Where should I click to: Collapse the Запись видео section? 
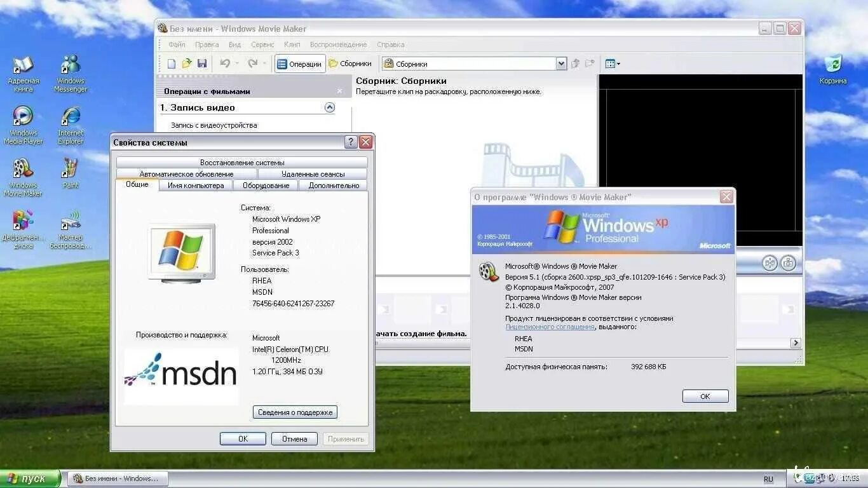[x=329, y=107]
